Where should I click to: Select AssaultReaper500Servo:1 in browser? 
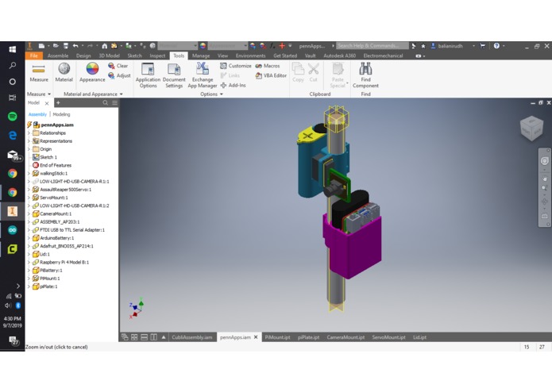(65, 190)
